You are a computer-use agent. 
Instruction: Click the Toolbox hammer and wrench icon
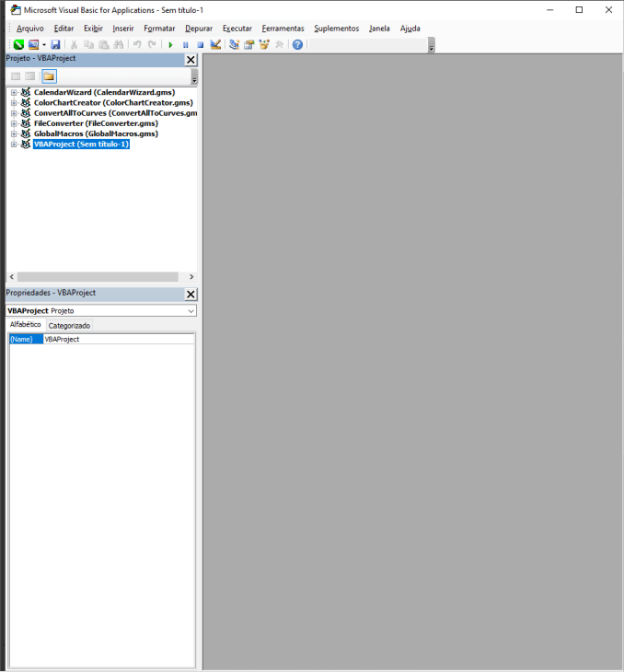(x=279, y=44)
